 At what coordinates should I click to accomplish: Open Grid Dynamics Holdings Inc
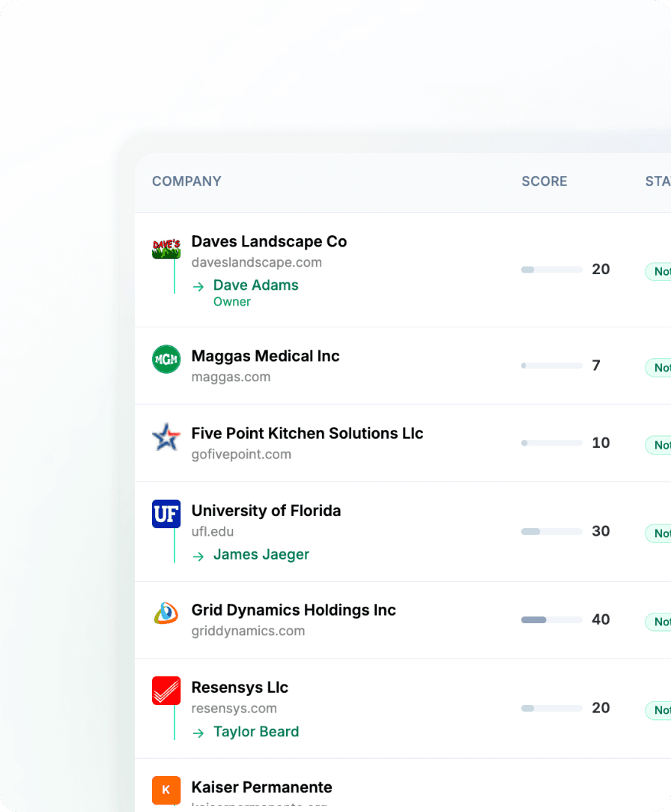click(x=294, y=610)
